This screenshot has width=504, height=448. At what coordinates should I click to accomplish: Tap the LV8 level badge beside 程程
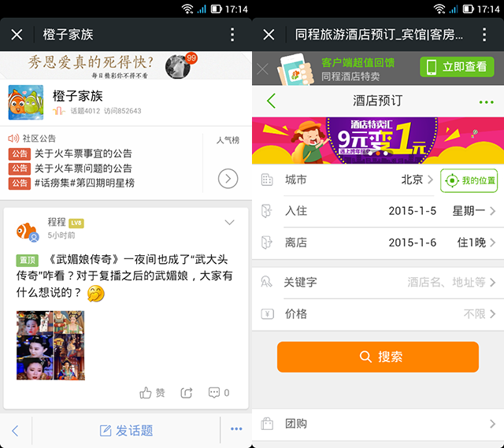click(x=76, y=223)
